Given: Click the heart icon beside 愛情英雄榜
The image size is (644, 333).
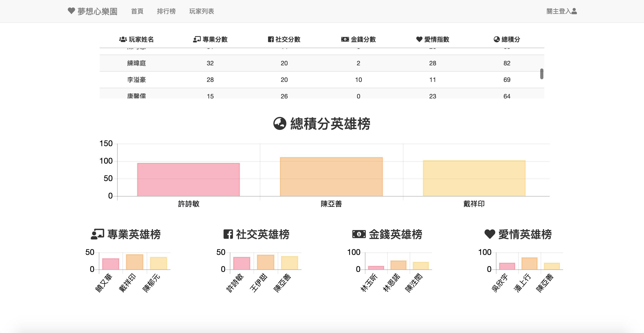Looking at the screenshot, I should [489, 234].
